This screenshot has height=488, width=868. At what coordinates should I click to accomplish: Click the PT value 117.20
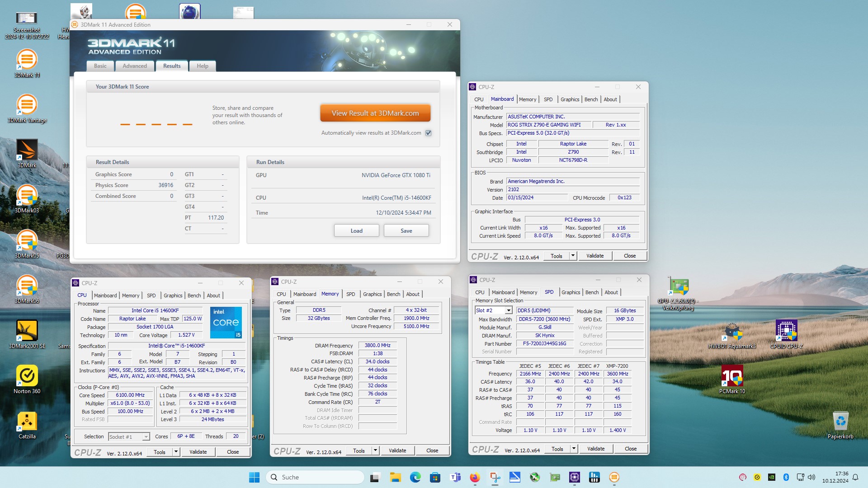[x=216, y=218]
